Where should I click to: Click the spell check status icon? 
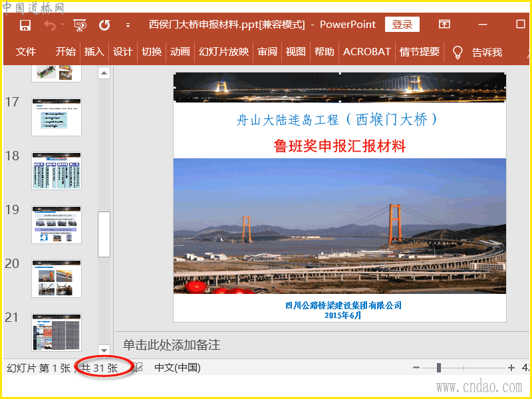[x=138, y=368]
